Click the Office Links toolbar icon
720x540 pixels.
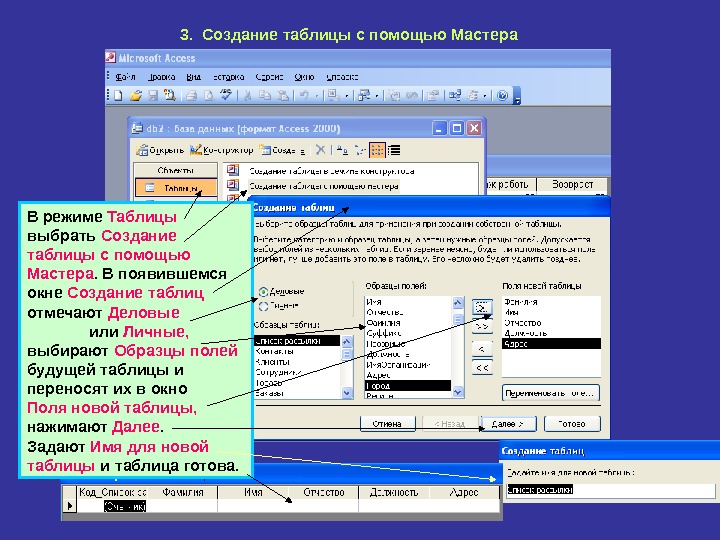pyautogui.click(x=334, y=96)
